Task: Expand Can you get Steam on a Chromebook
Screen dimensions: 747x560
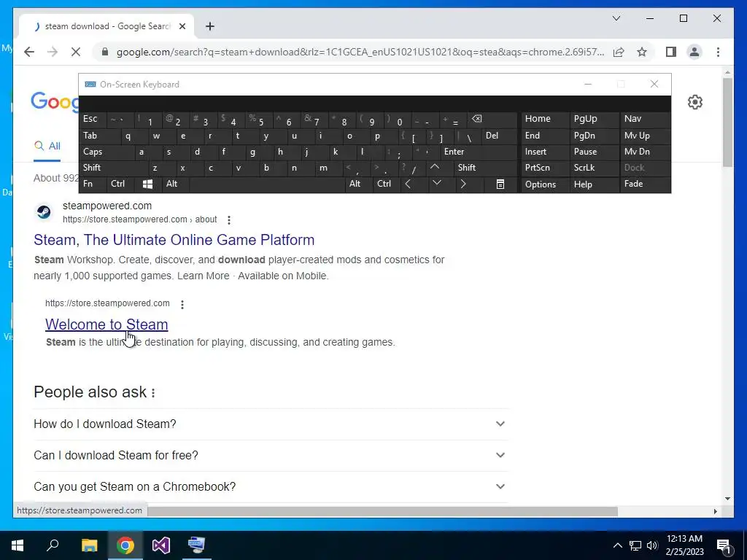Action: click(x=271, y=486)
